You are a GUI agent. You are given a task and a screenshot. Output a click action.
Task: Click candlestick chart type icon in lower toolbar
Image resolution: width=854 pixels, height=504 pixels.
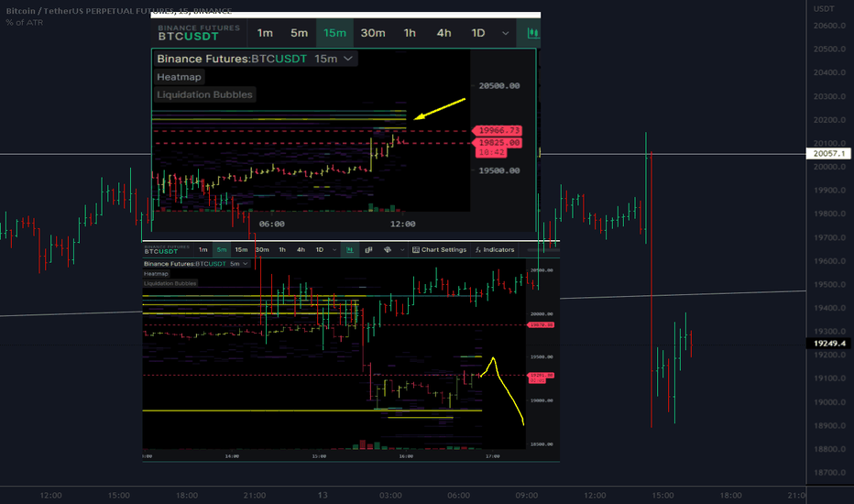pyautogui.click(x=350, y=249)
